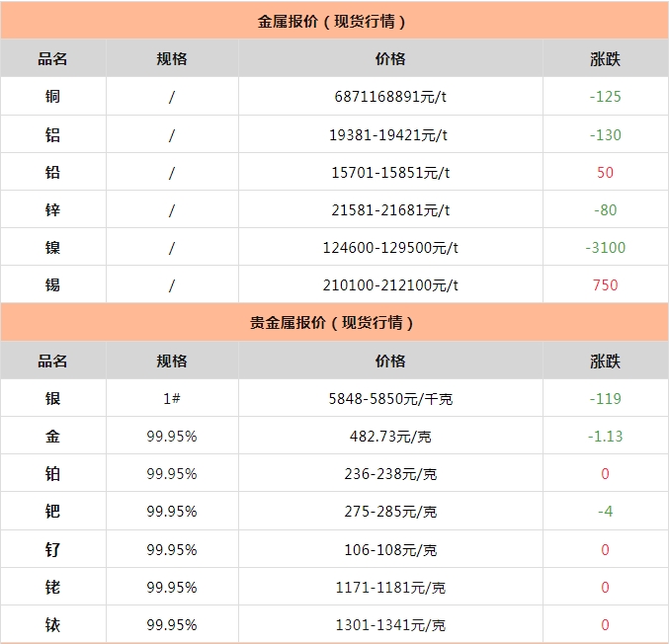The height and width of the screenshot is (644, 669).
Task: Click the 1# specification cell for silver
Action: [x=172, y=399]
